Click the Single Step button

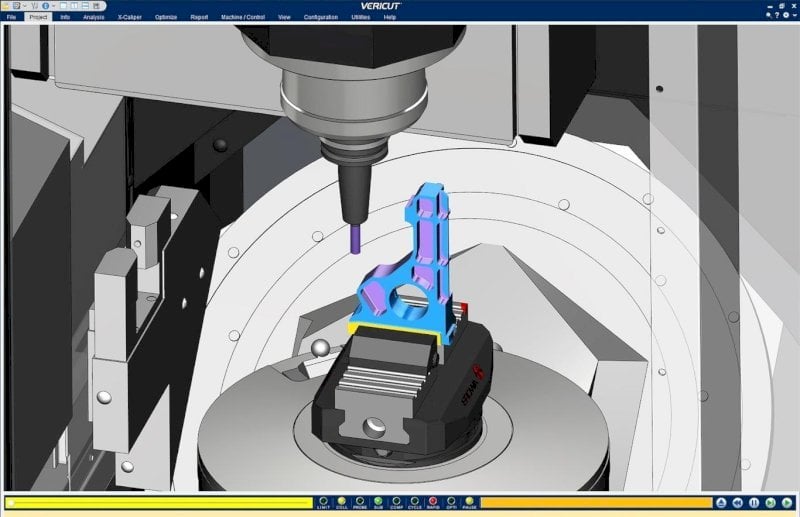tap(770, 503)
